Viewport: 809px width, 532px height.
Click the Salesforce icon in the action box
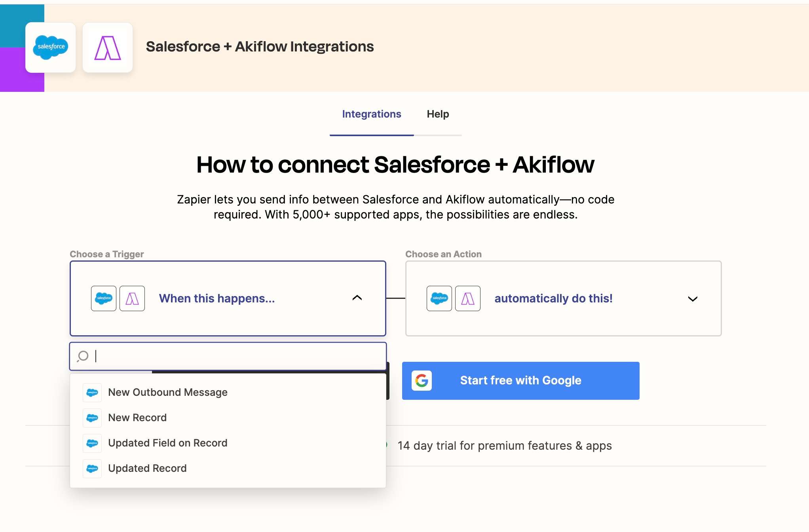pyautogui.click(x=439, y=298)
